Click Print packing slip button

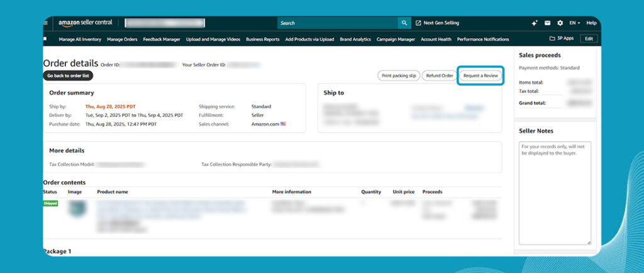coord(398,75)
